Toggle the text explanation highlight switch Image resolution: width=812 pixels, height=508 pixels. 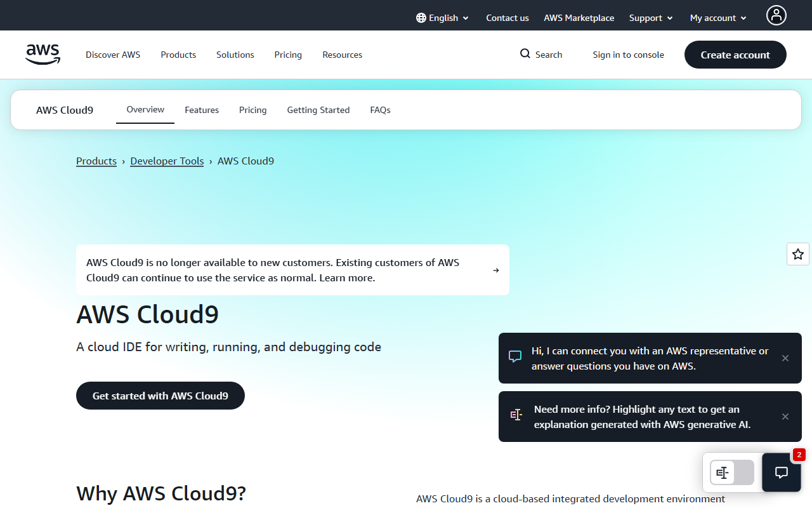coord(732,472)
